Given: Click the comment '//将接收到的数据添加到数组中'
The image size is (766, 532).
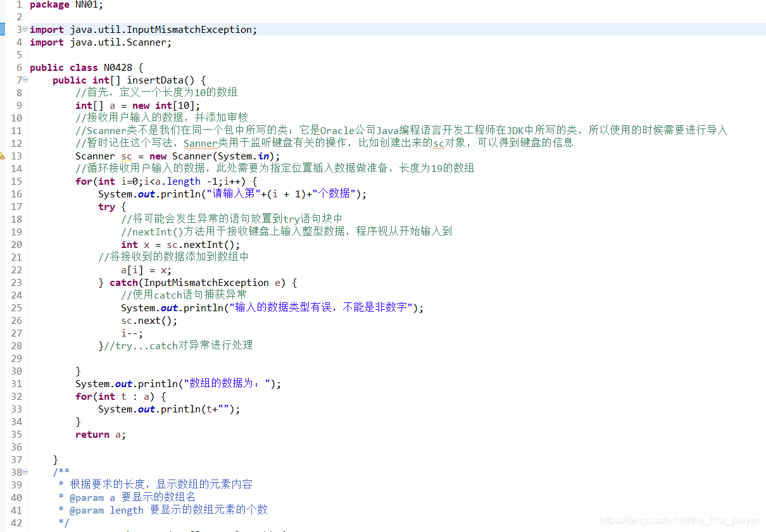Looking at the screenshot, I should 173,257.
